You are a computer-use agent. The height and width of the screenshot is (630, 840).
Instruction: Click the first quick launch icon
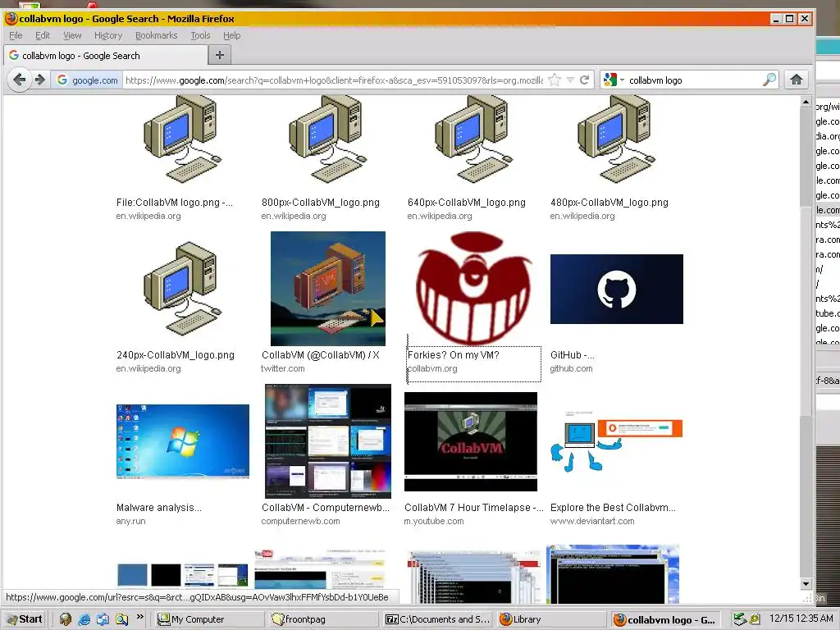coord(66,619)
